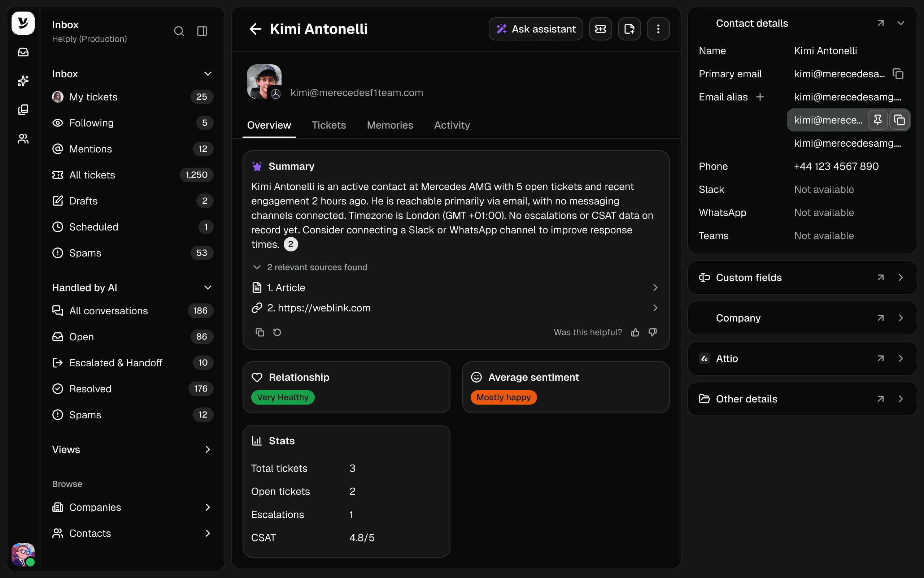924x578 pixels.
Task: Open source link https://weblink.com
Action: point(456,308)
